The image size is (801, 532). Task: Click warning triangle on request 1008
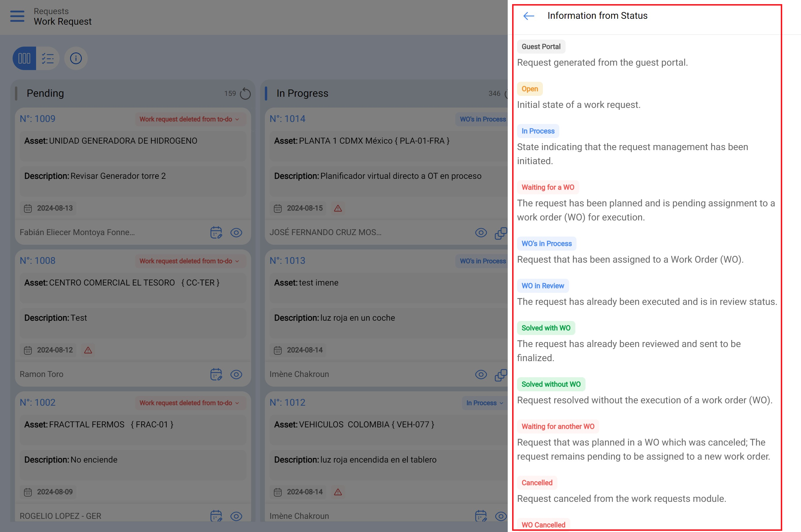[88, 350]
